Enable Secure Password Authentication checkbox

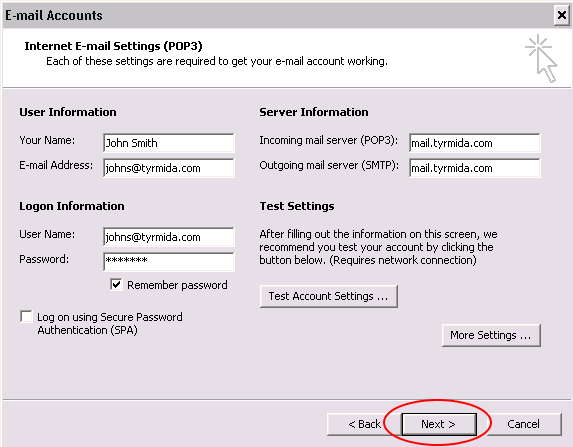26,317
